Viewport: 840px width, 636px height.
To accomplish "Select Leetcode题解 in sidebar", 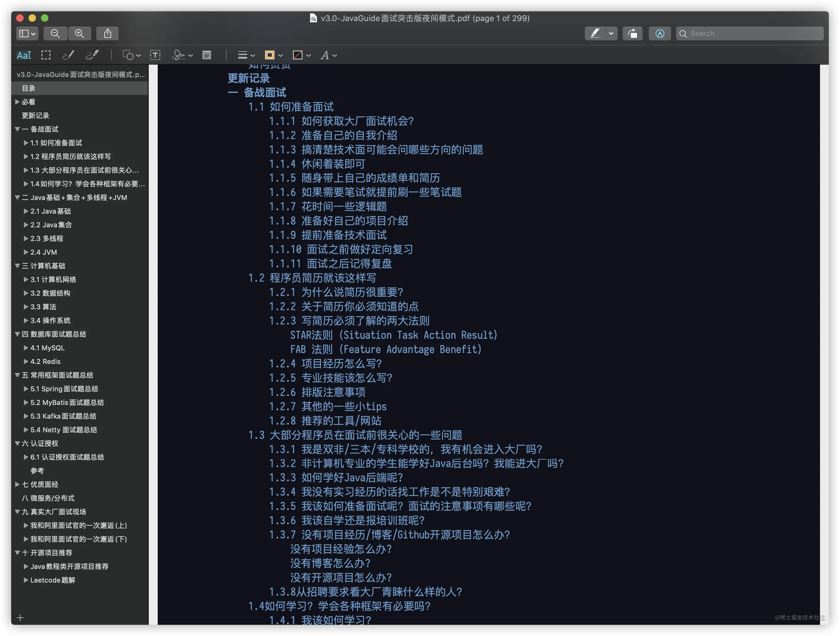I will click(x=53, y=580).
